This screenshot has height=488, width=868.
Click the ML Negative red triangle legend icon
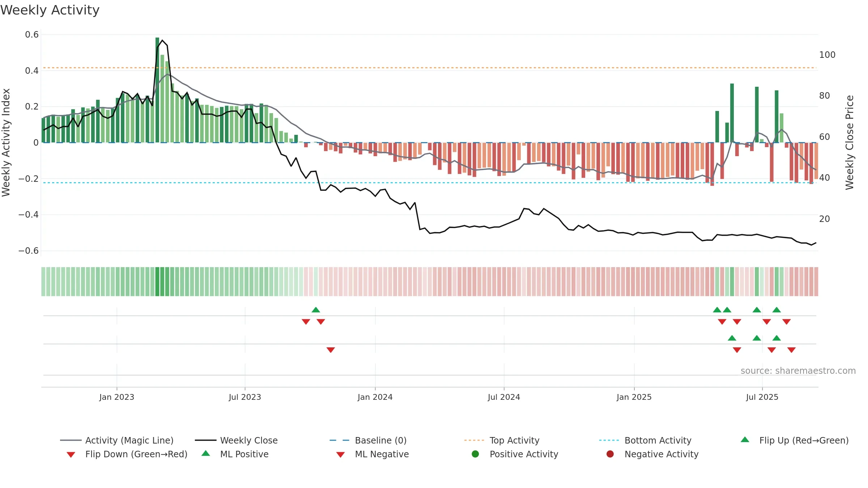tap(340, 454)
